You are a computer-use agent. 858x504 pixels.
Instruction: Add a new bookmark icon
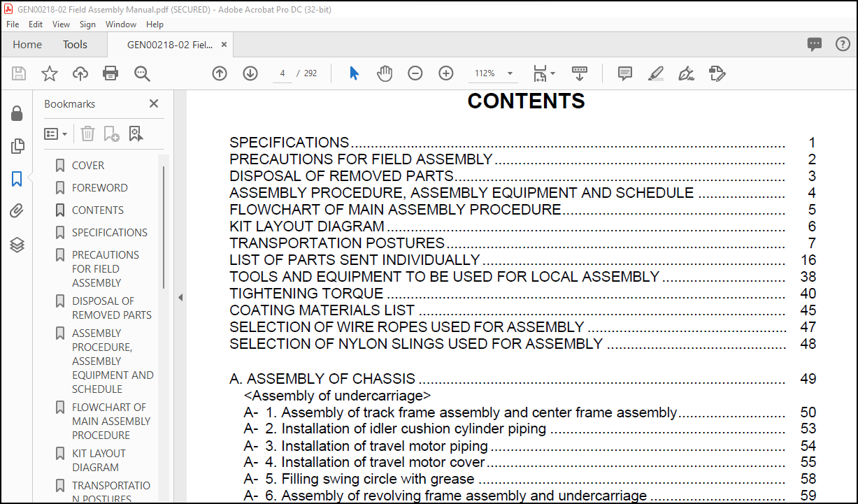click(111, 134)
